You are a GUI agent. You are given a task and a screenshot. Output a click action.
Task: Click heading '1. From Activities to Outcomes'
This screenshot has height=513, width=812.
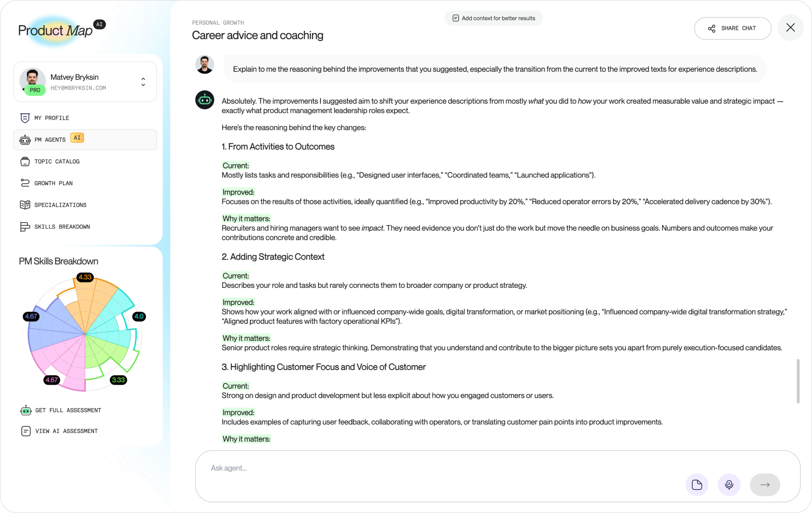point(278,147)
